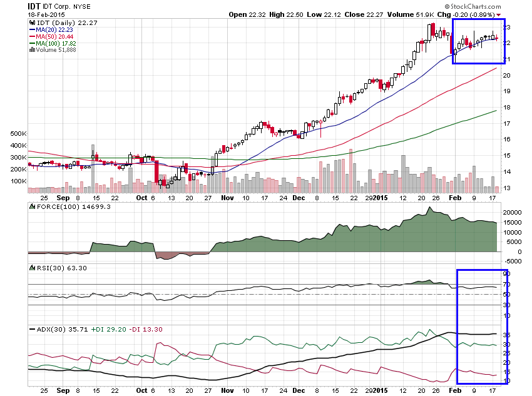
Task: Click the '-5000' Force index axis label
Action: point(513,261)
